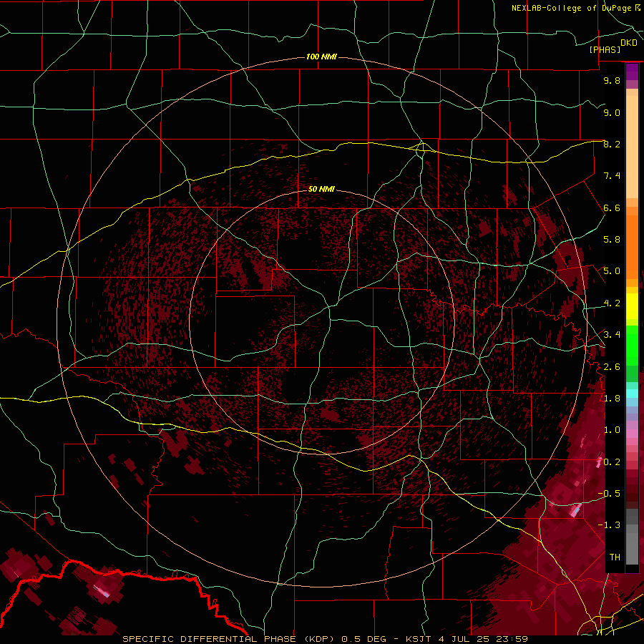Click the 8.2 value on color scale
Screen dimensions: 644x644
pyautogui.click(x=612, y=144)
